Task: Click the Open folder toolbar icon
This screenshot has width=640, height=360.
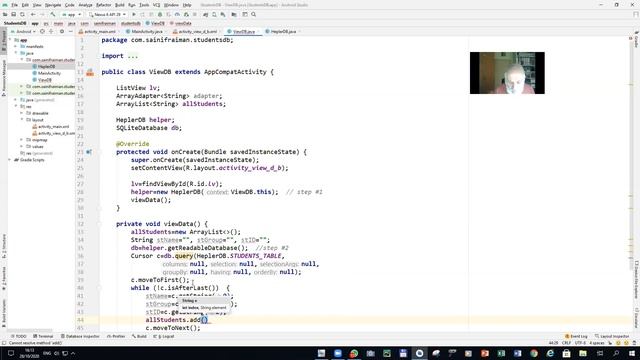Action: pyautogui.click(x=5, y=14)
